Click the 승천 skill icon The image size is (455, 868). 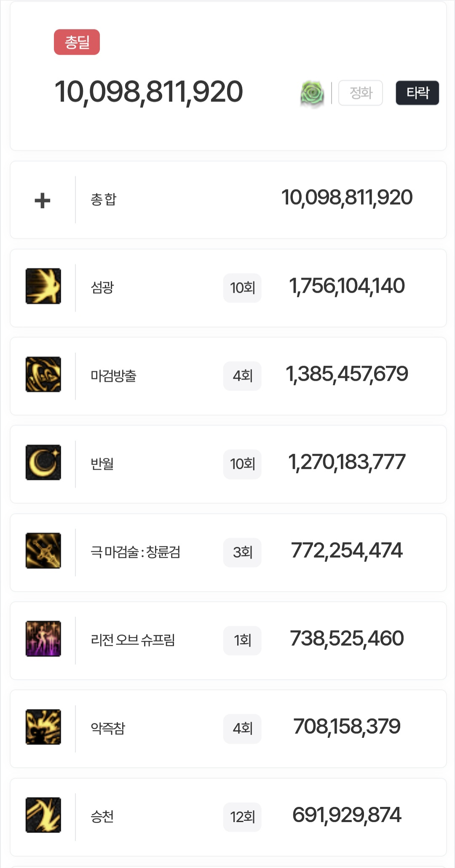point(43,815)
